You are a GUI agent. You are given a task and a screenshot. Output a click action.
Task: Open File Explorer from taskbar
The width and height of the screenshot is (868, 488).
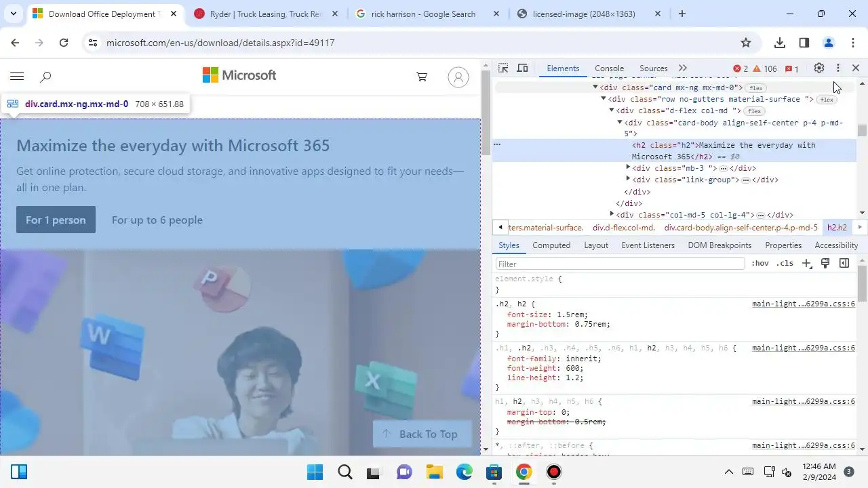click(x=434, y=472)
